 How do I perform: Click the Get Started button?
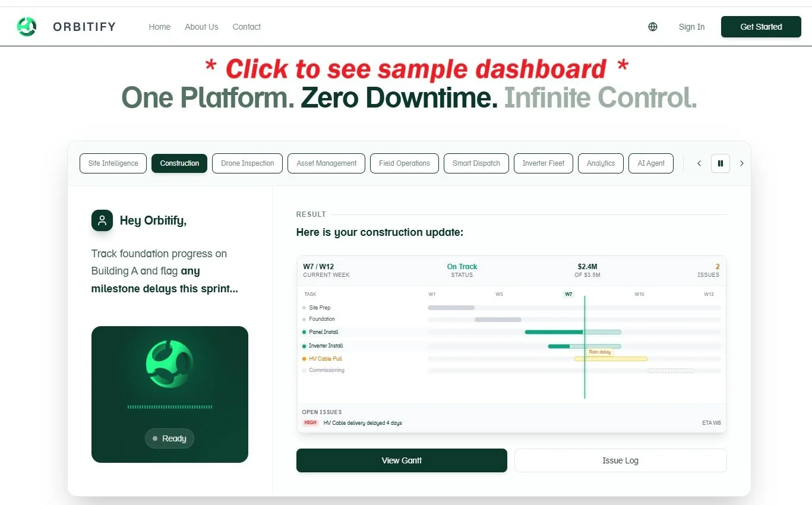(761, 27)
